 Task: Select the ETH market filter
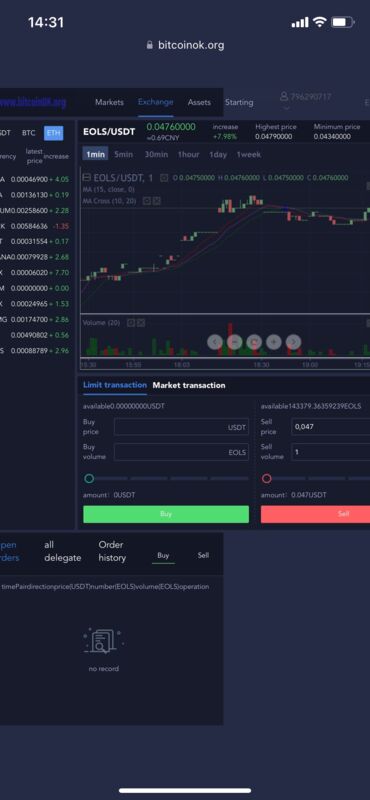click(54, 133)
